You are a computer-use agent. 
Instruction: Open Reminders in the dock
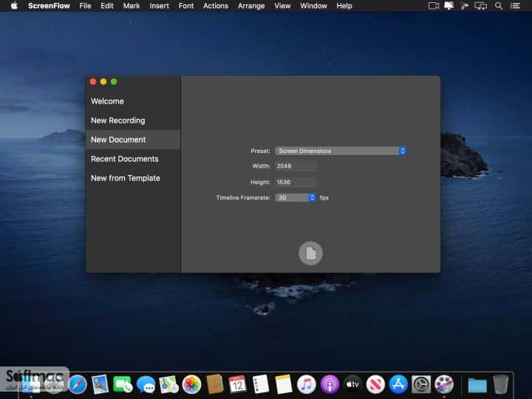click(x=261, y=384)
